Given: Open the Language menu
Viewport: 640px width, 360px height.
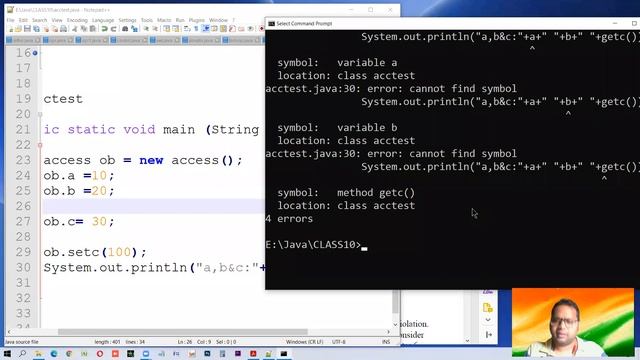Looking at the screenshot, I should [x=103, y=20].
